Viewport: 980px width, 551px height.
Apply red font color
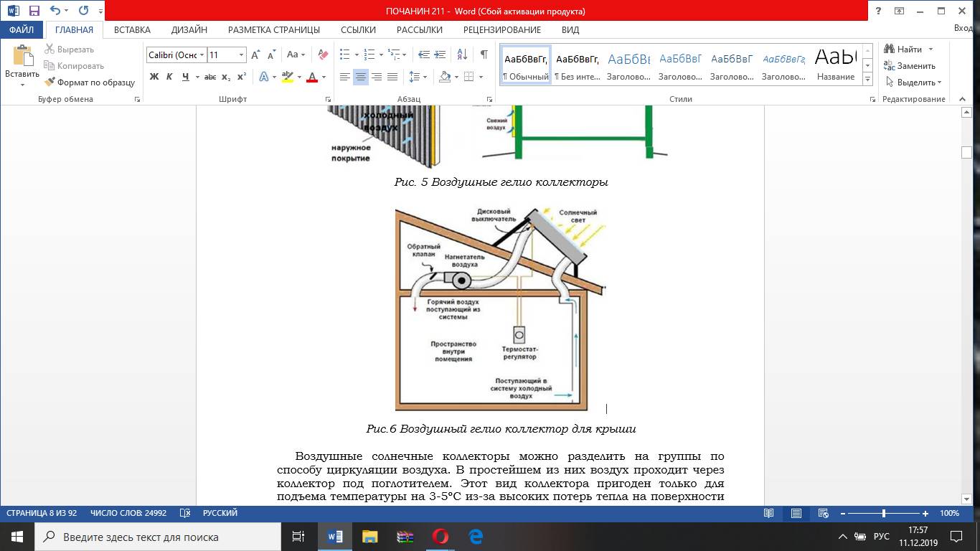(312, 77)
